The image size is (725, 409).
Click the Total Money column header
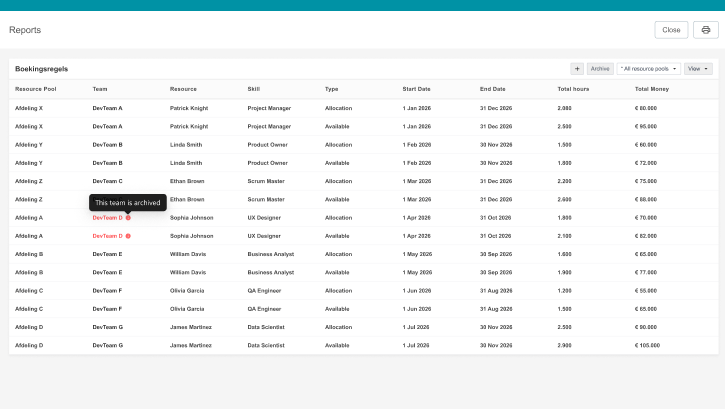(651, 89)
